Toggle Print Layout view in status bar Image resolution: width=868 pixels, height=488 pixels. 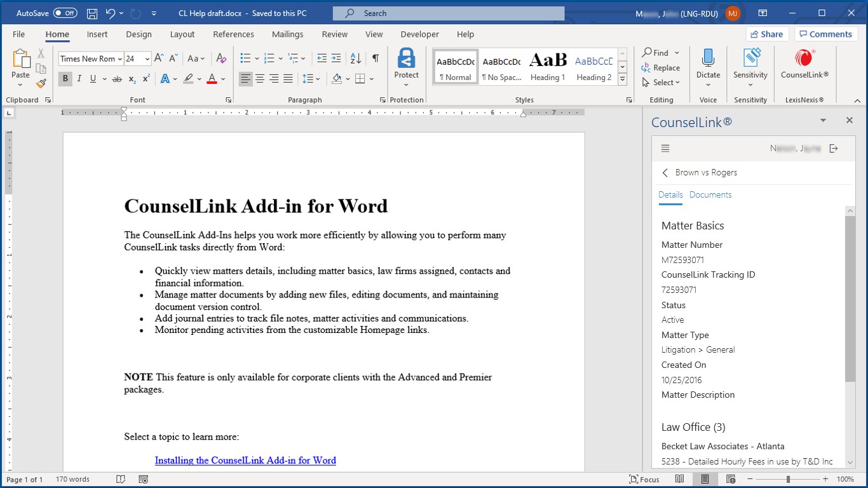pos(705,479)
